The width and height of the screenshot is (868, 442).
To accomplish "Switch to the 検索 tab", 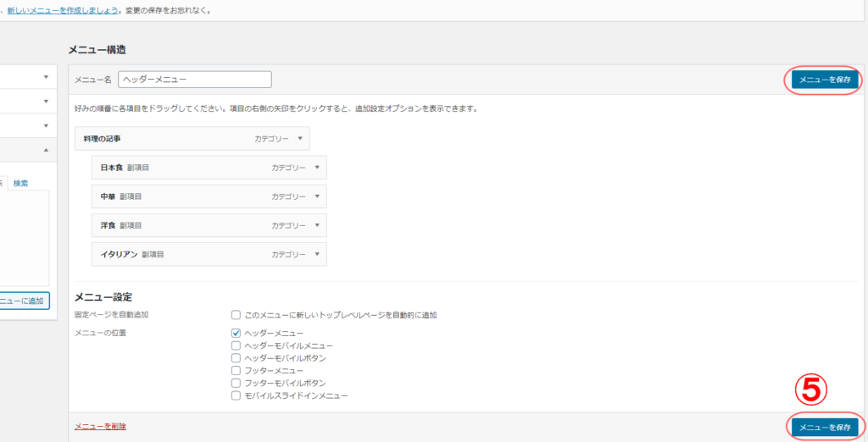I will [x=21, y=183].
